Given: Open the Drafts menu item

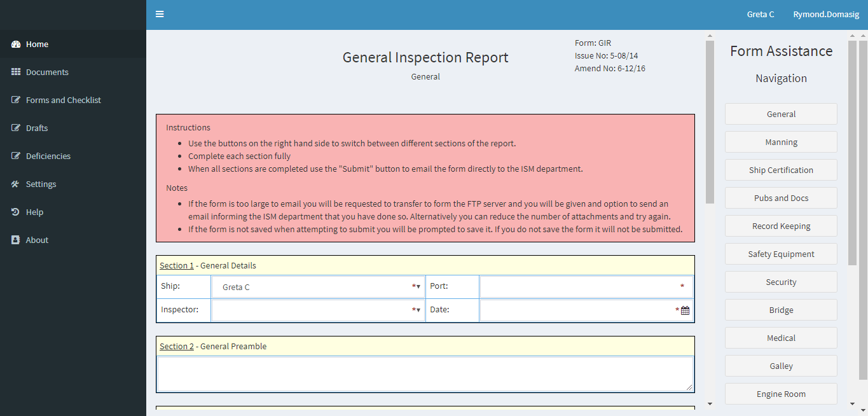Looking at the screenshot, I should pyautogui.click(x=73, y=128).
